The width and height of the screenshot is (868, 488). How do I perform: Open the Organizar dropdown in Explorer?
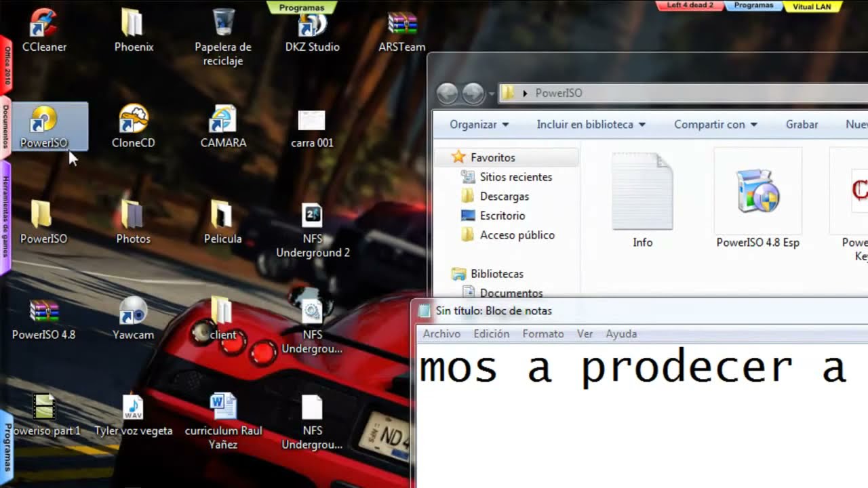tap(479, 125)
